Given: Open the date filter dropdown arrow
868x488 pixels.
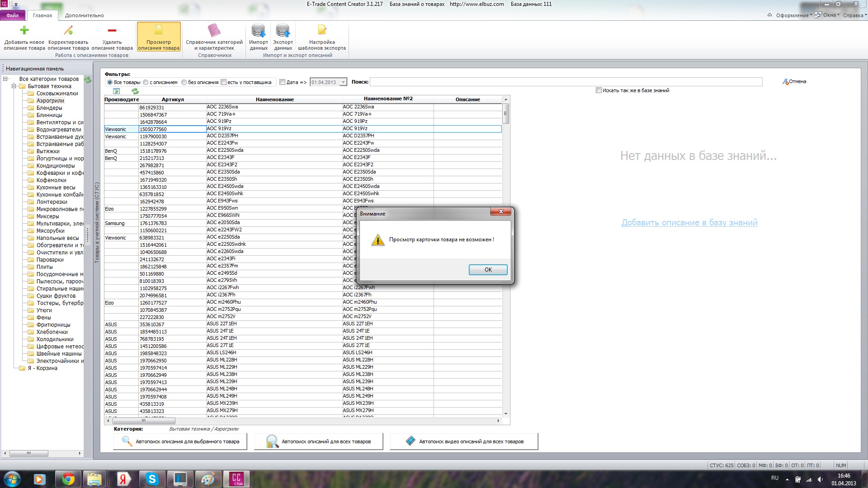Looking at the screenshot, I should 343,82.
